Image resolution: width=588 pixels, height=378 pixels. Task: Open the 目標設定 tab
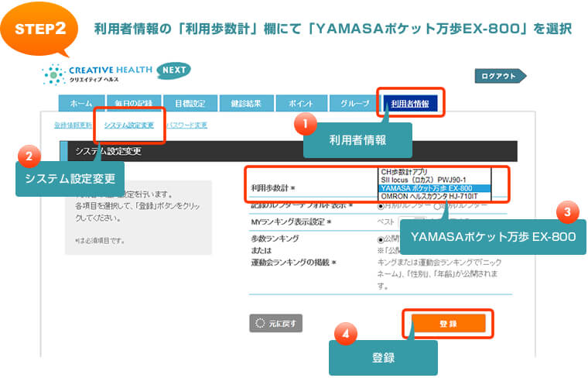190,103
